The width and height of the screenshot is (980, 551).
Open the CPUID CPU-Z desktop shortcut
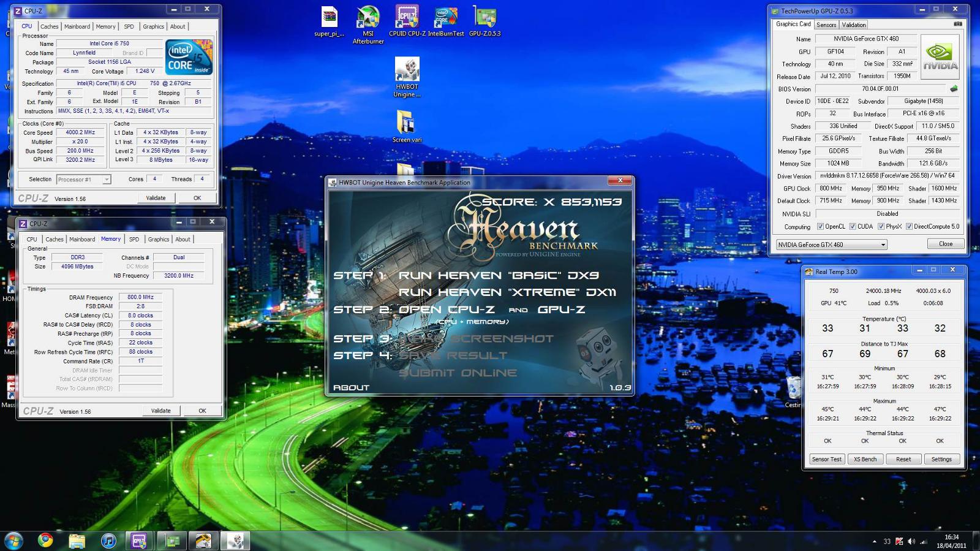[x=407, y=21]
